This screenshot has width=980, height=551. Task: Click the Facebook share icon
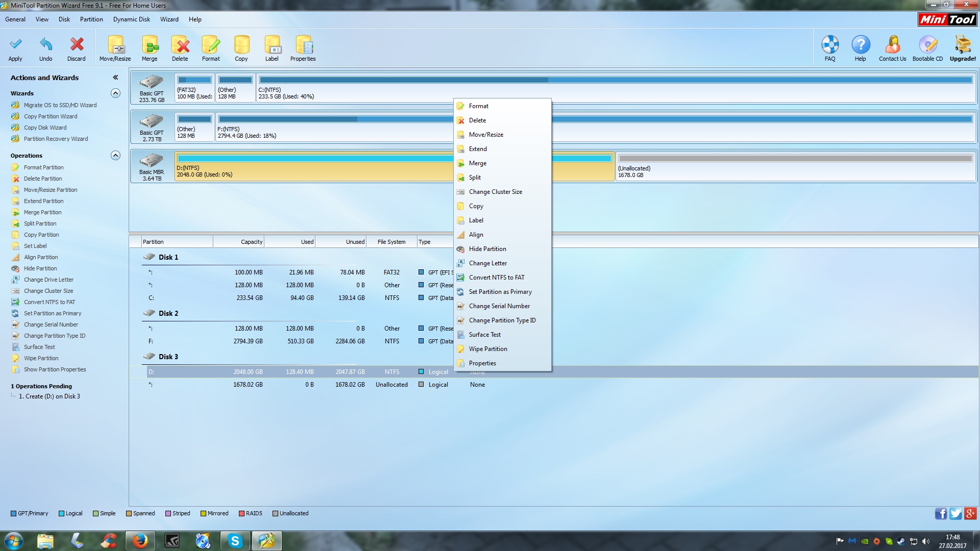click(940, 514)
